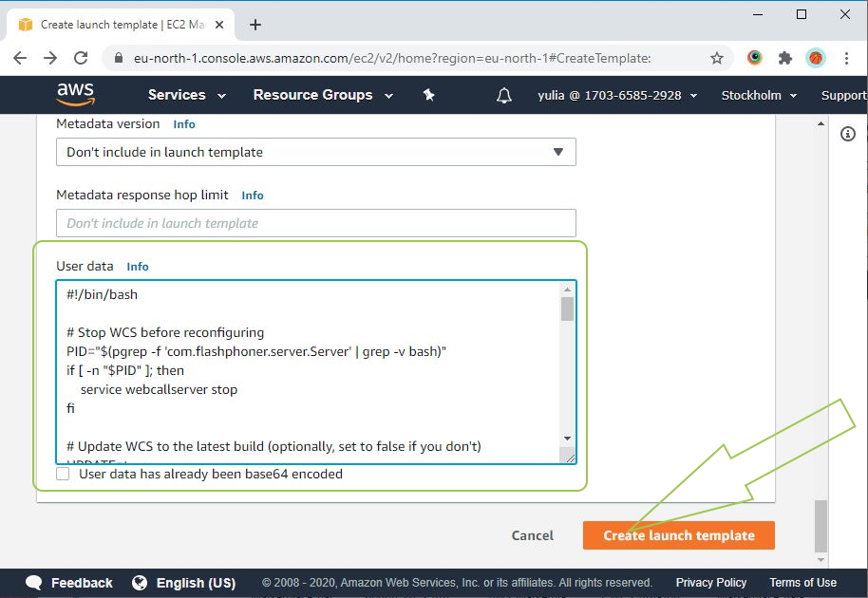Screen dimensions: 868x598
Task: Open the pinned shortcuts pushpin icon
Action: [428, 95]
